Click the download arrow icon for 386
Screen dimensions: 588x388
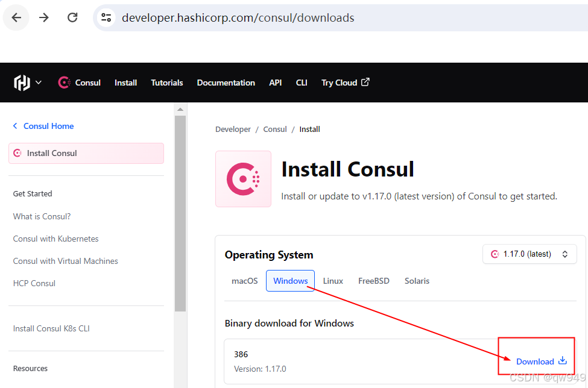click(x=562, y=361)
